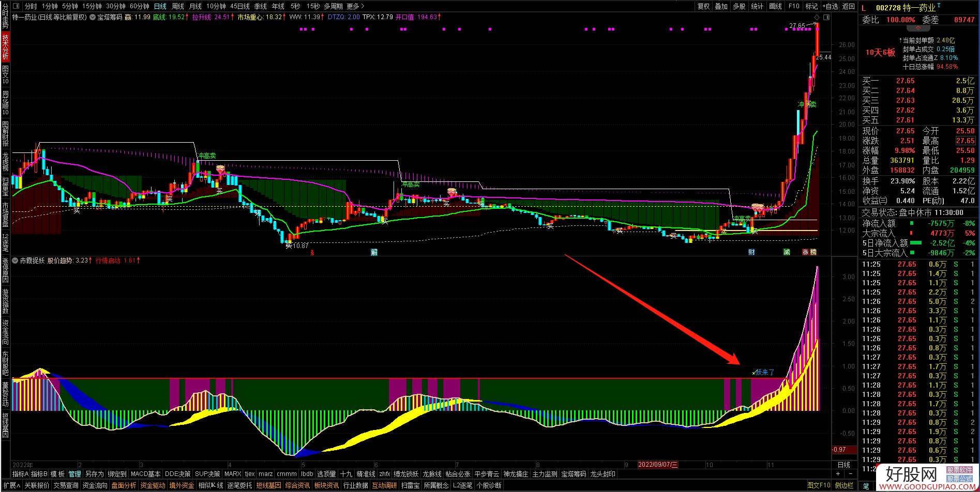This screenshot has height=492, width=980.
Task: Open the 叠加 overlay option
Action: tap(721, 6)
